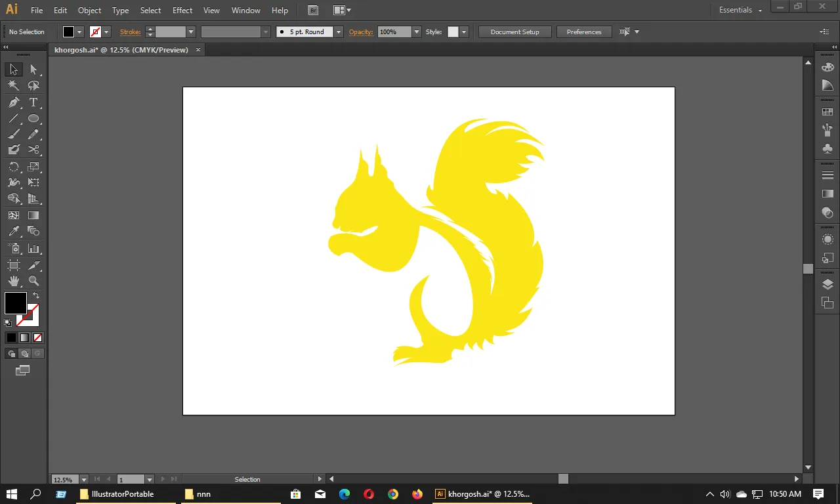Screen dimensions: 840x504
Task: Select the Hand tool
Action: tap(13, 281)
